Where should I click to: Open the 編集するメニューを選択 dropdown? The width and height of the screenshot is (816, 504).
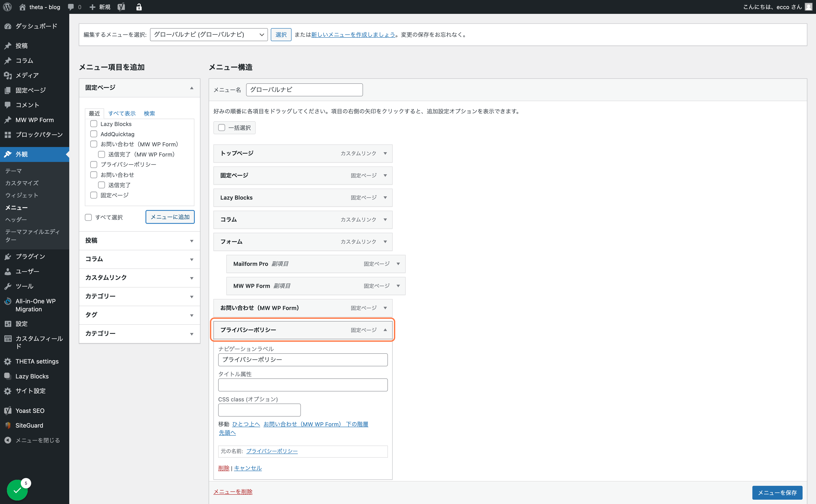click(209, 35)
